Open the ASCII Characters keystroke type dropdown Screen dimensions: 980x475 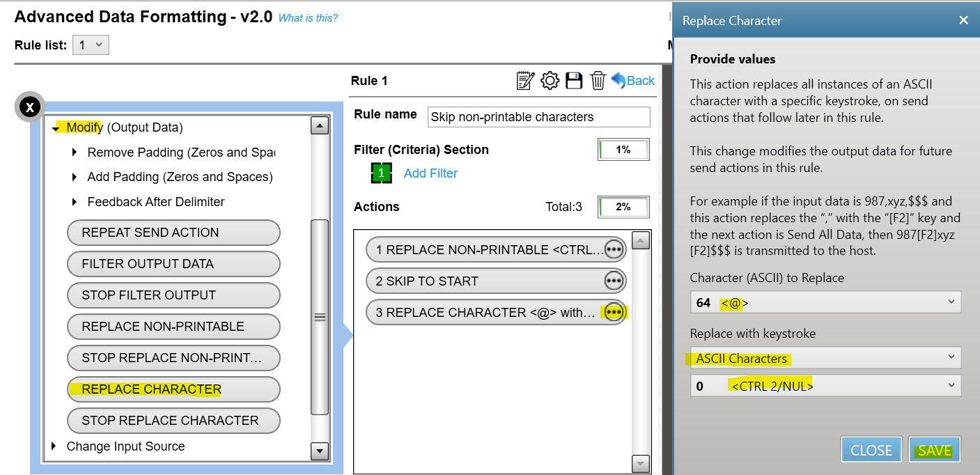tap(825, 358)
